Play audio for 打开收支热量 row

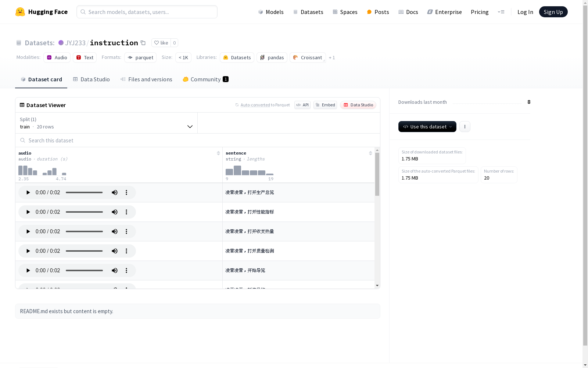[28, 231]
